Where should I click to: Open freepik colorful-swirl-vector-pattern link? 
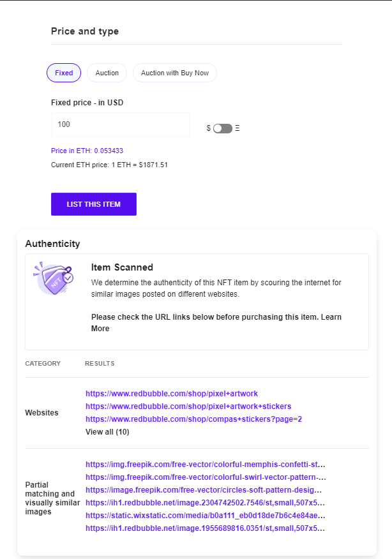coord(206,477)
